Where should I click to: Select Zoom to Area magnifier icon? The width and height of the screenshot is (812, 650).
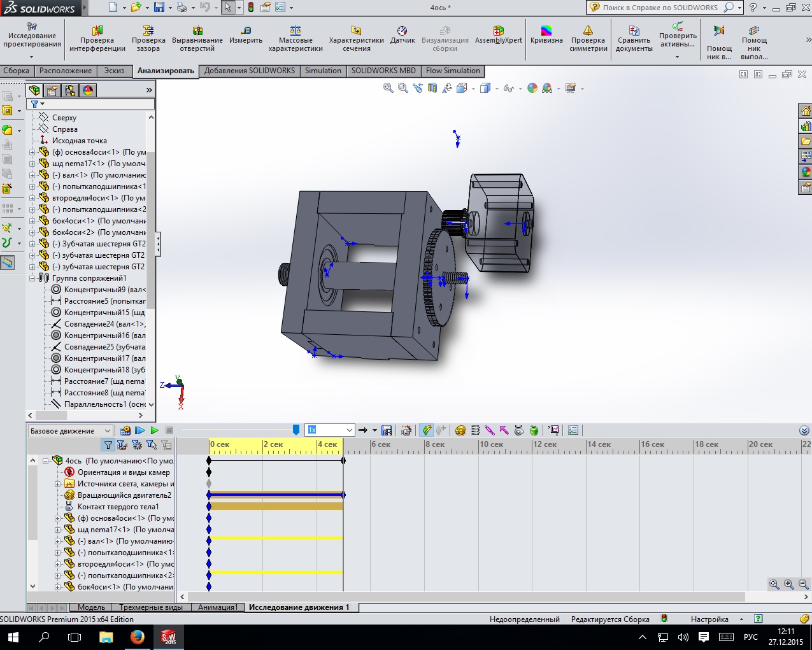402,88
